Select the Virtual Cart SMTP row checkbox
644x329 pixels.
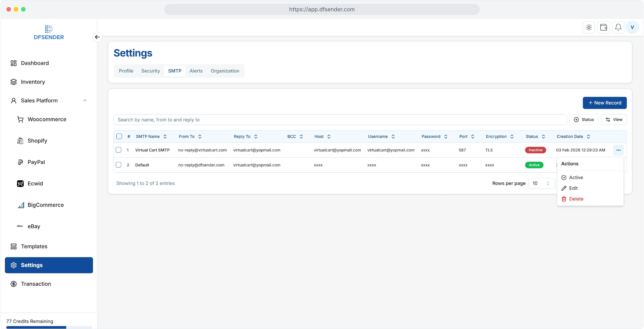[119, 150]
